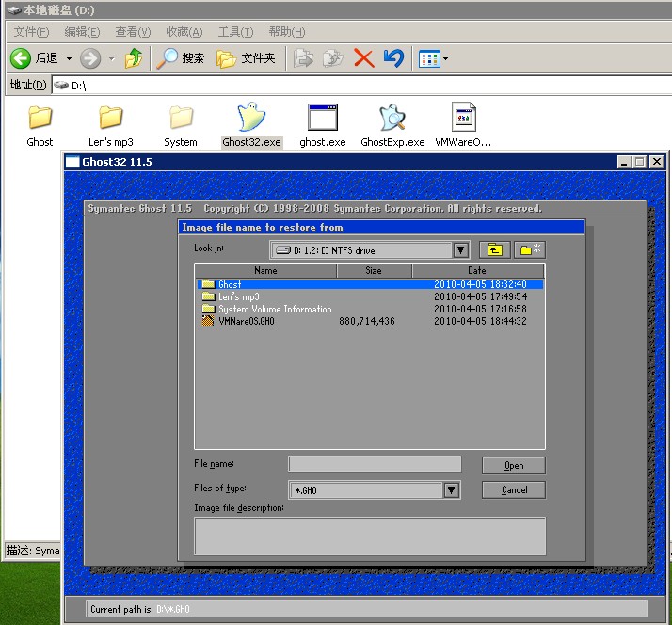Viewport: 672px width, 625px height.
Task: Select the Len's mp3 folder in Explorer
Action: 111,117
